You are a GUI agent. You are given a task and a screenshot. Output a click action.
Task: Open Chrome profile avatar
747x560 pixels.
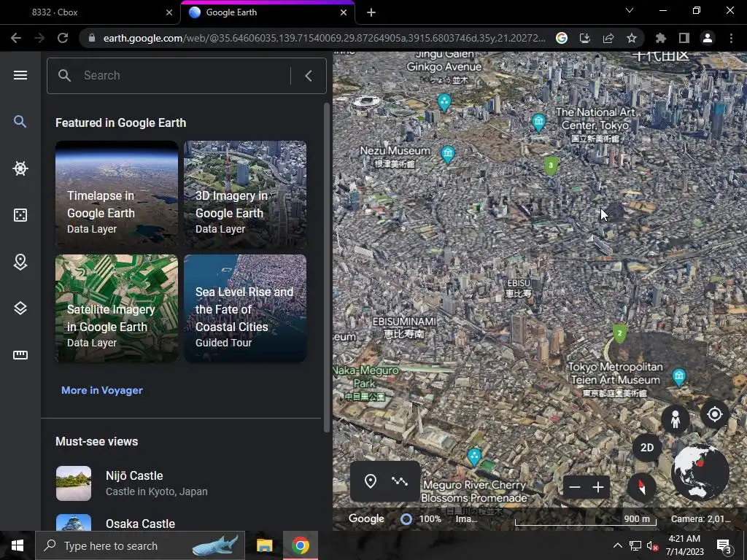708,38
